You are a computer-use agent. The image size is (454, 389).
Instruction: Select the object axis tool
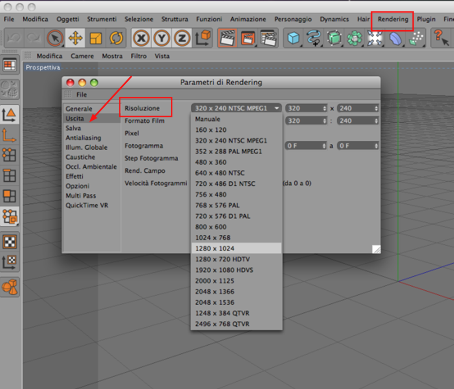(x=9, y=135)
